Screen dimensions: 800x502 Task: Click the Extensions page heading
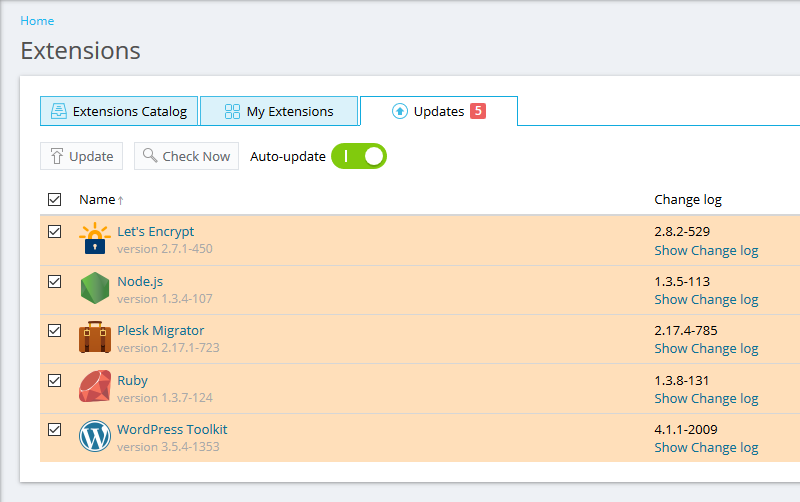(81, 51)
